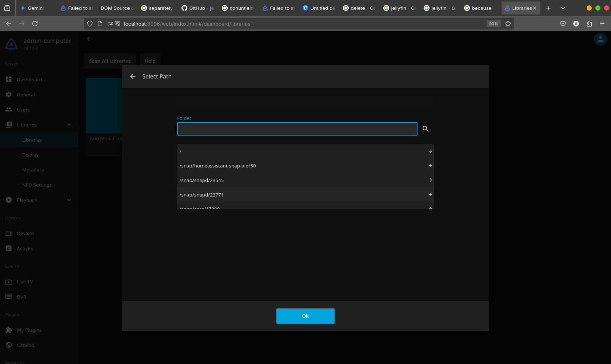Viewport: 611px width, 364px height.
Task: Open the list all tabs chevron
Action: (563, 8)
